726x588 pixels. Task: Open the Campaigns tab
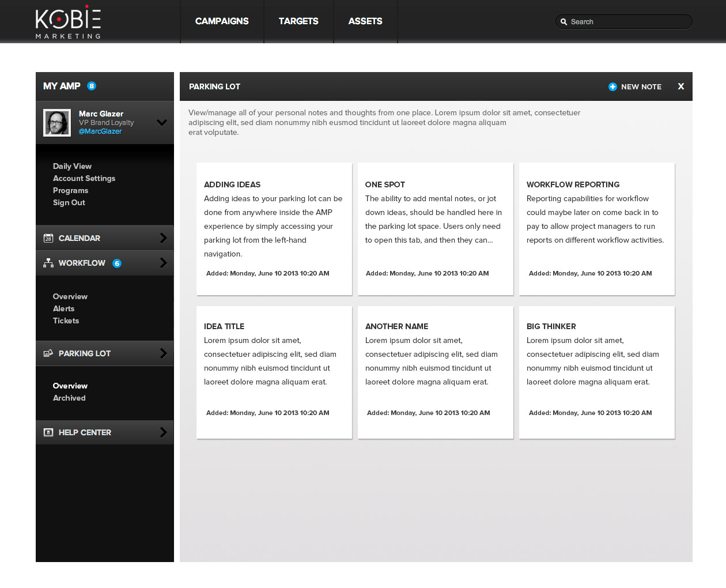222,21
